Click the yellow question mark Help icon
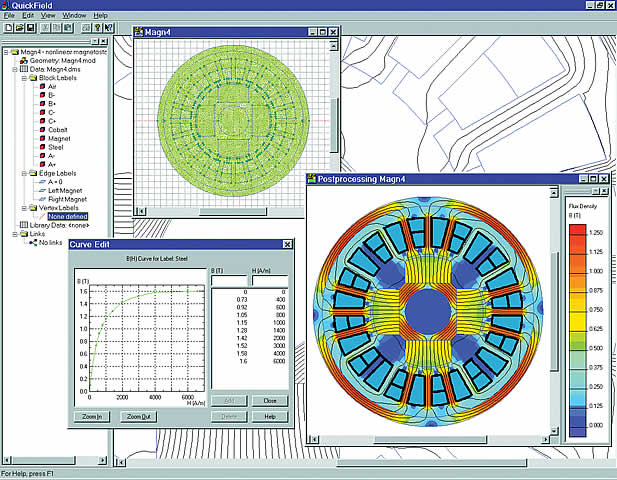Viewport: 617px width, 480px height. coord(97,28)
